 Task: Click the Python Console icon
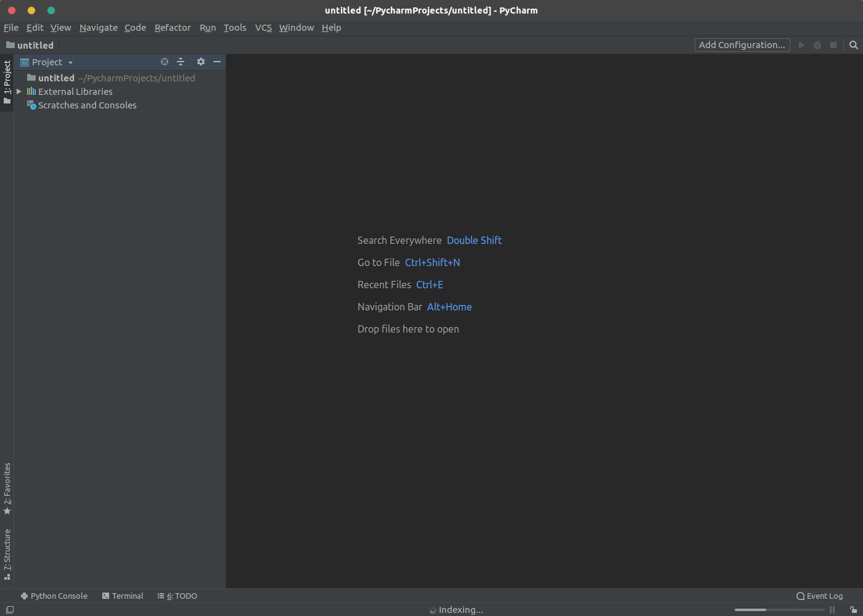[24, 596]
